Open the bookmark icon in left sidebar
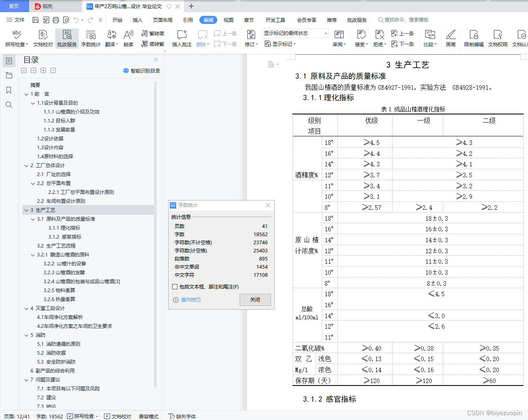The width and height of the screenshot is (528, 420). 9,90
